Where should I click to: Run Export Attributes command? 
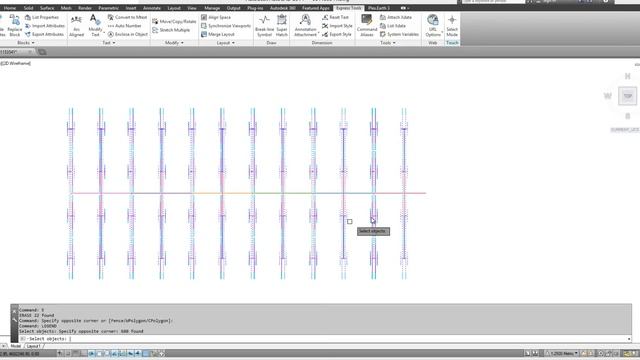(x=44, y=34)
